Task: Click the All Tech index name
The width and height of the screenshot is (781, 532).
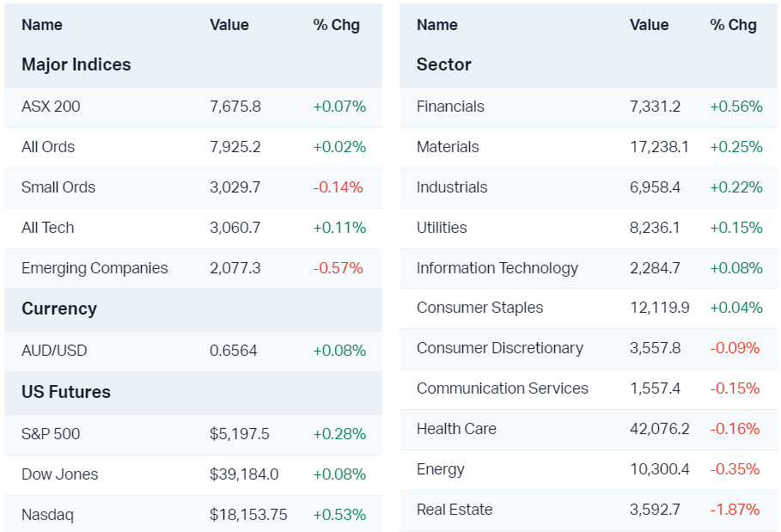Action: pyautogui.click(x=48, y=228)
